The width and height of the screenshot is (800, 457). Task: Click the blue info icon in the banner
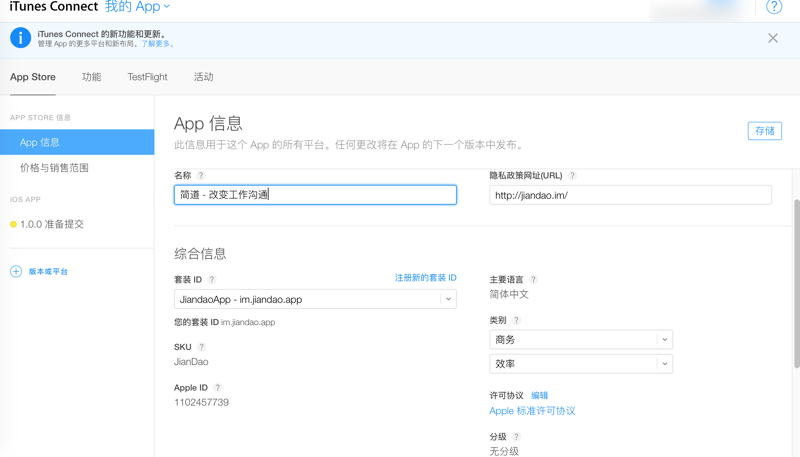coord(20,38)
